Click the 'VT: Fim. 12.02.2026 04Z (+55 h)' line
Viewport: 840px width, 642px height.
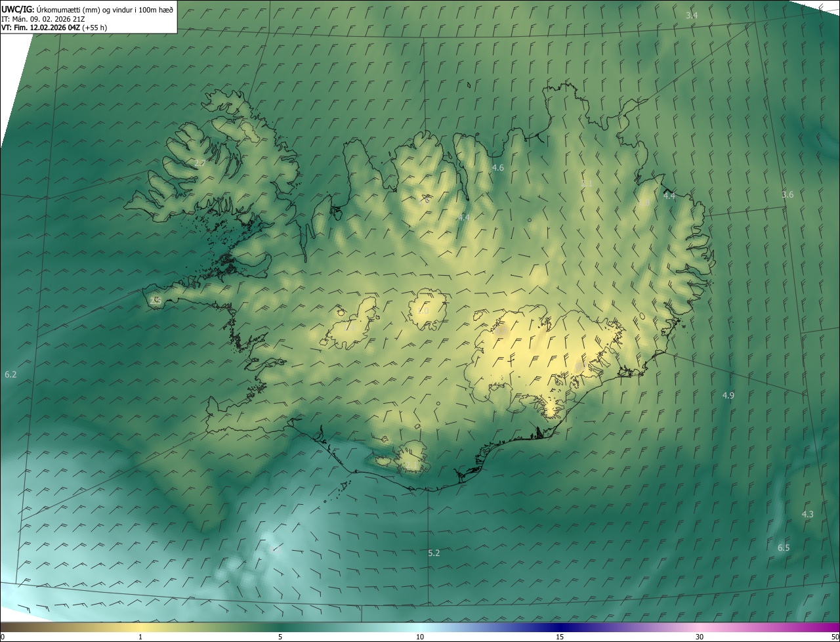54,28
